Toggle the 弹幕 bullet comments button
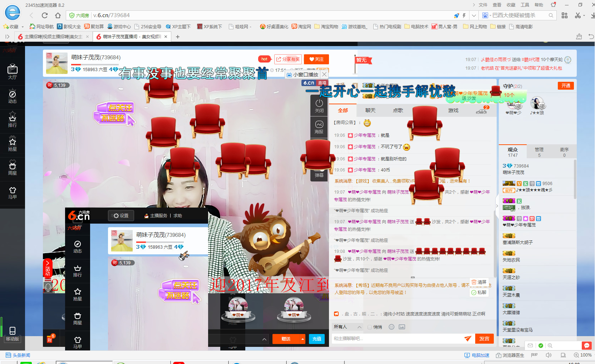Screen dimensions: 595x364 319,175
